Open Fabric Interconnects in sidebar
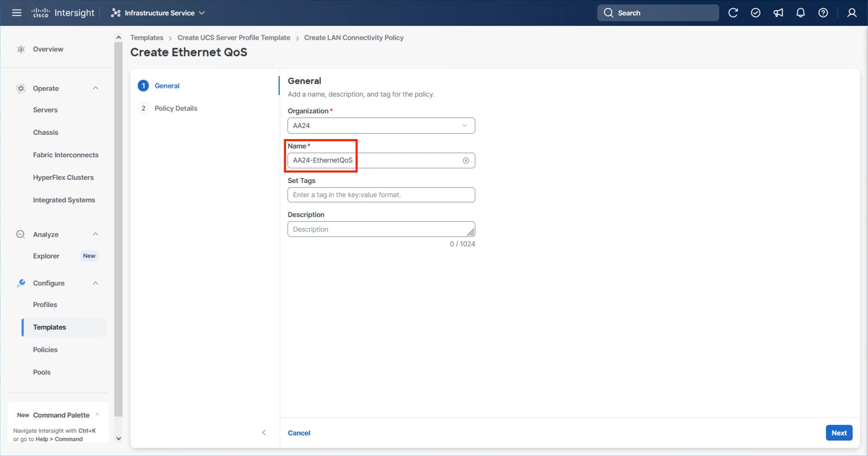The height and width of the screenshot is (456, 868). coord(65,155)
